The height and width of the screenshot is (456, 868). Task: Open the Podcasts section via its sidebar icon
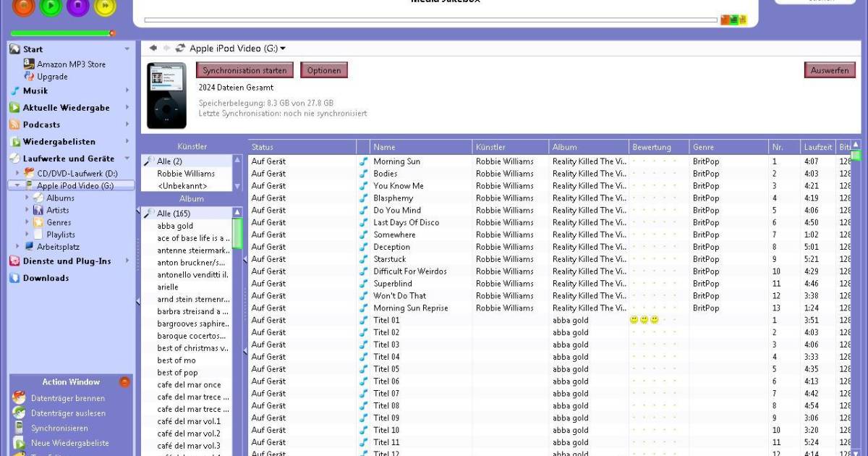coord(16,124)
